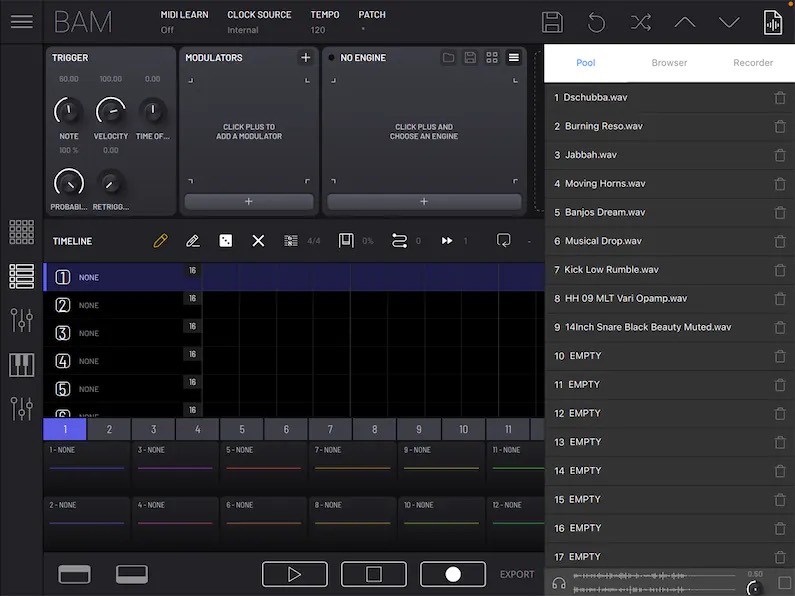Switch to the Recorder tab

753,63
